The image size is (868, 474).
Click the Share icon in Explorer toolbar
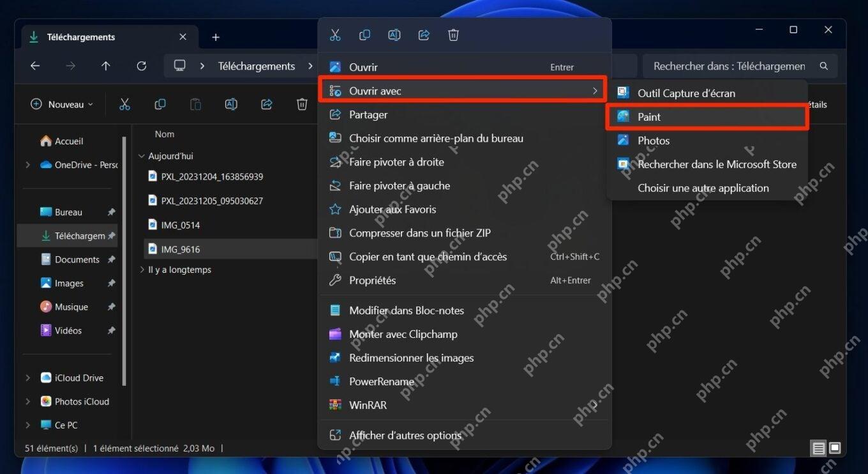click(267, 104)
